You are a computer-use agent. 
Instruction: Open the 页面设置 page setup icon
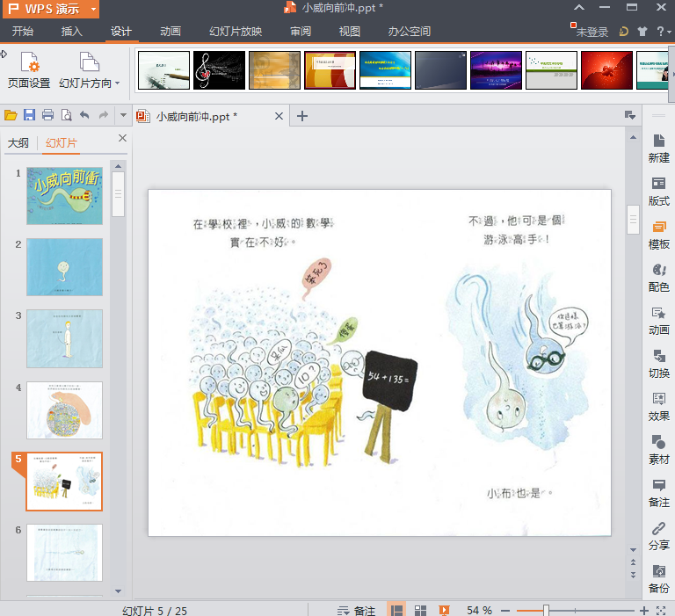click(29, 69)
